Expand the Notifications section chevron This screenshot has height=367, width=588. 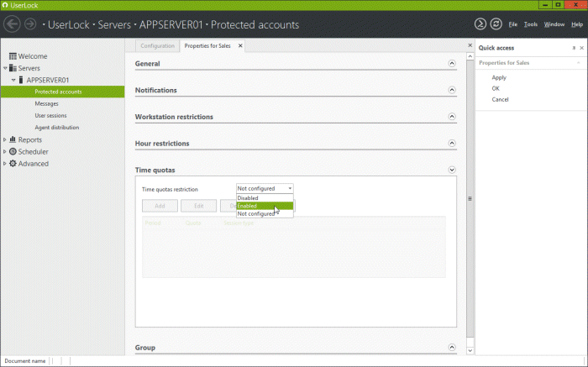[x=451, y=90]
